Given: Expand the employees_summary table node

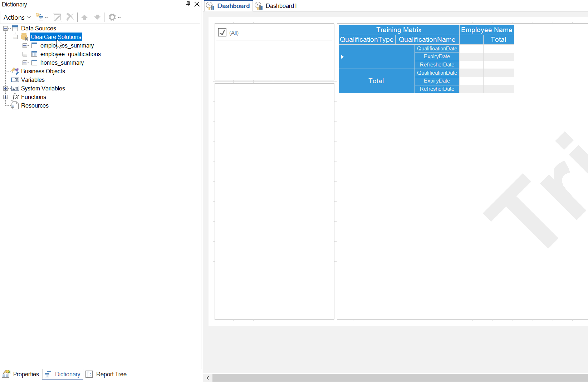Looking at the screenshot, I should point(25,45).
